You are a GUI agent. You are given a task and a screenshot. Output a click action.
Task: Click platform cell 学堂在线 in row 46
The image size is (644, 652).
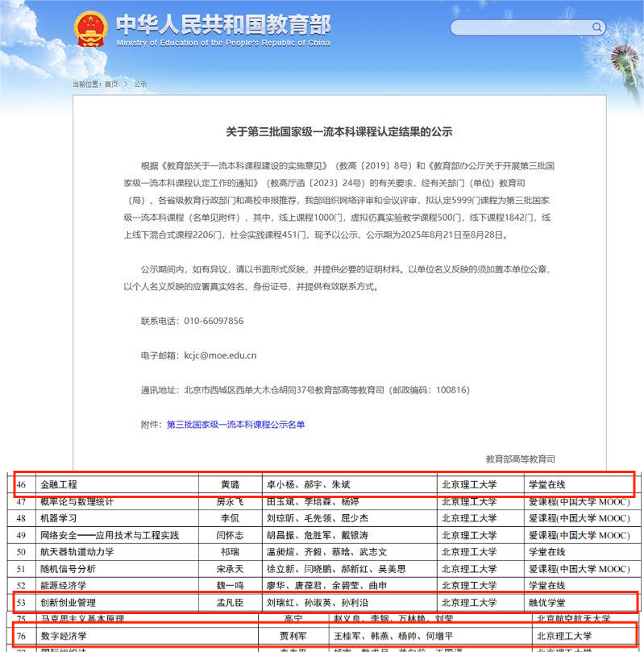pos(546,484)
